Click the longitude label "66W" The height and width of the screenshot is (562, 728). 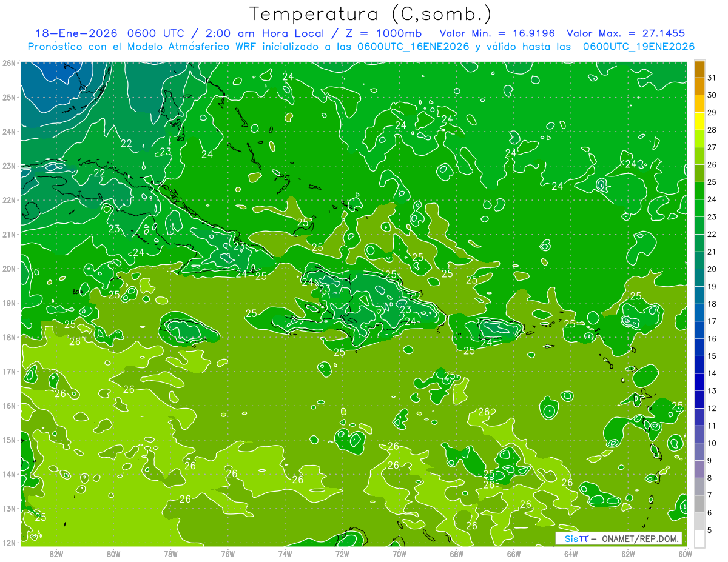tap(514, 554)
